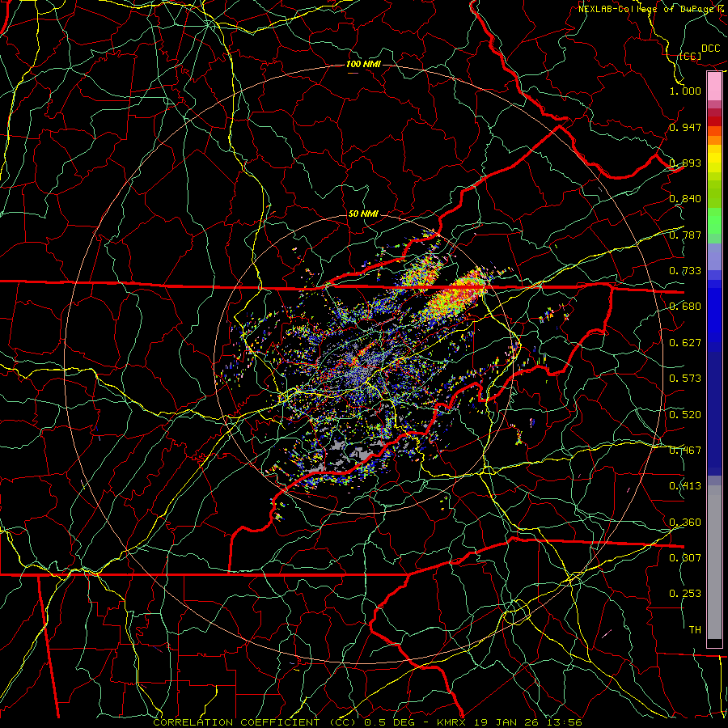Click the 0.573 scale value

click(x=685, y=379)
